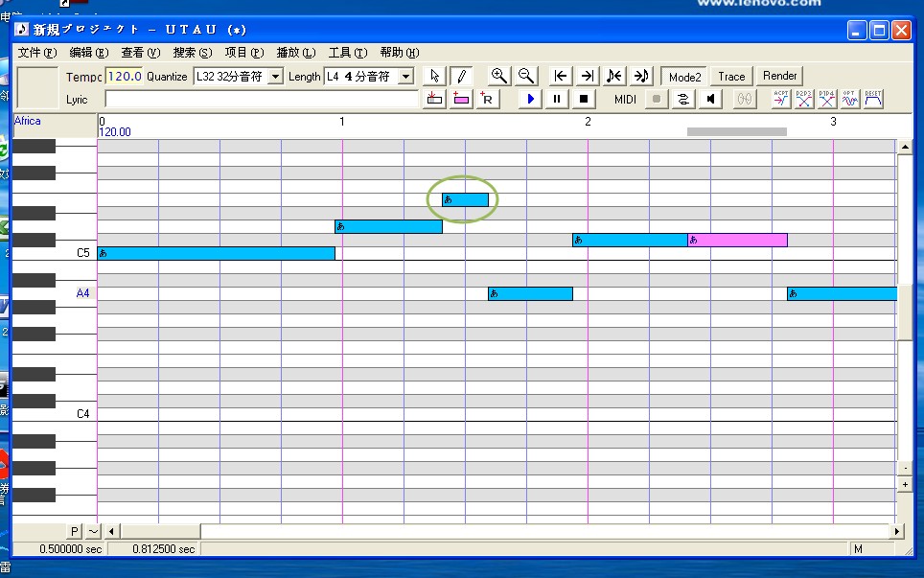The width and height of the screenshot is (924, 578).
Task: Click the loop icon beside MIDI
Action: [x=683, y=99]
